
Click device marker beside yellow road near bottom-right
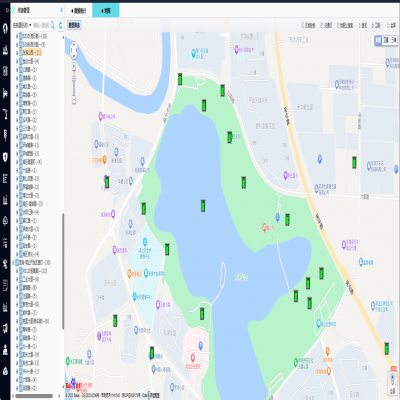(387, 349)
